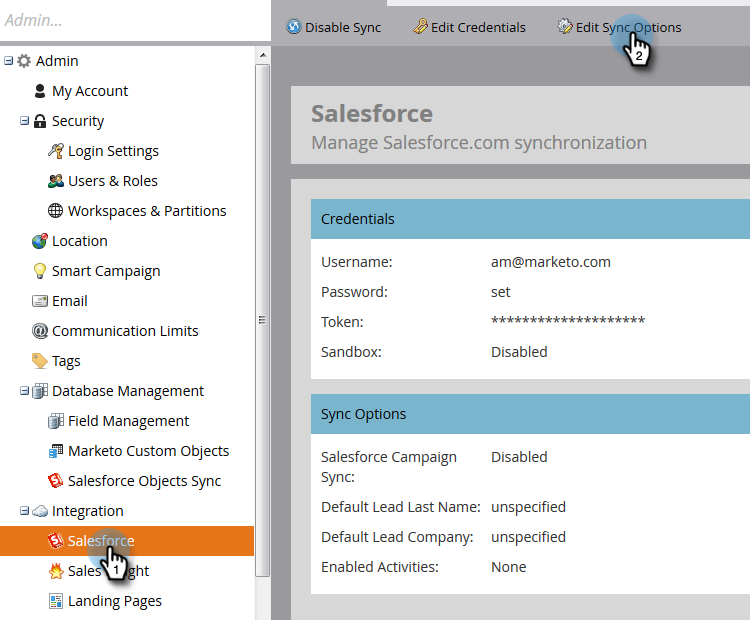Screen dimensions: 750x620
Task: Click the Smart Campaign lightbulb icon
Action: coord(40,271)
